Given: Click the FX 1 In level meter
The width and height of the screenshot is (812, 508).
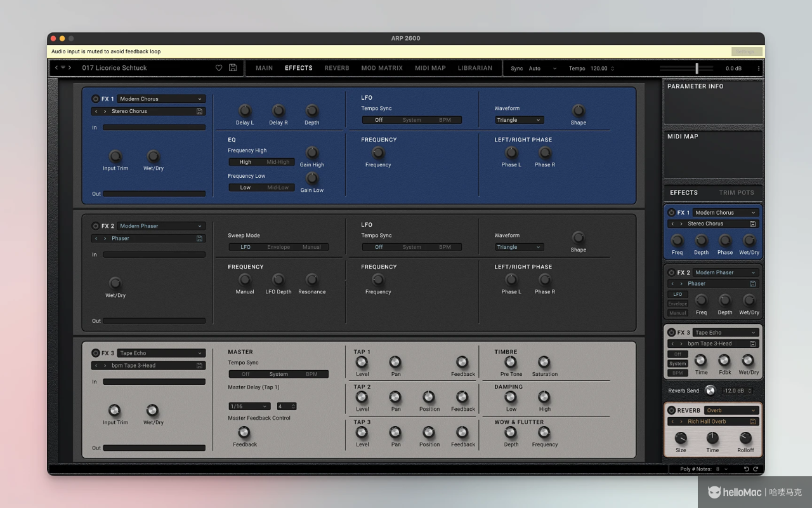Looking at the screenshot, I should coord(154,128).
